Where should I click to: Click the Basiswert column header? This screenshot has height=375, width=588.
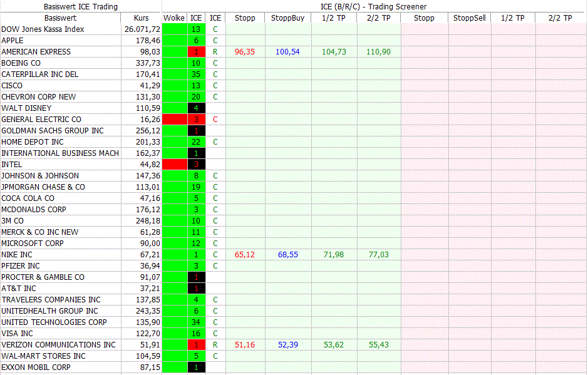[x=60, y=18]
